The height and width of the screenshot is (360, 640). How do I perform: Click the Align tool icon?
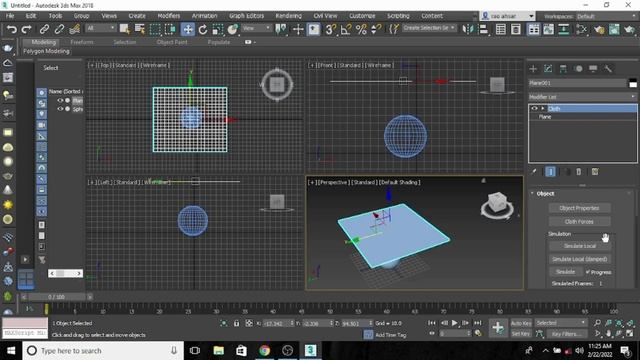point(483,29)
